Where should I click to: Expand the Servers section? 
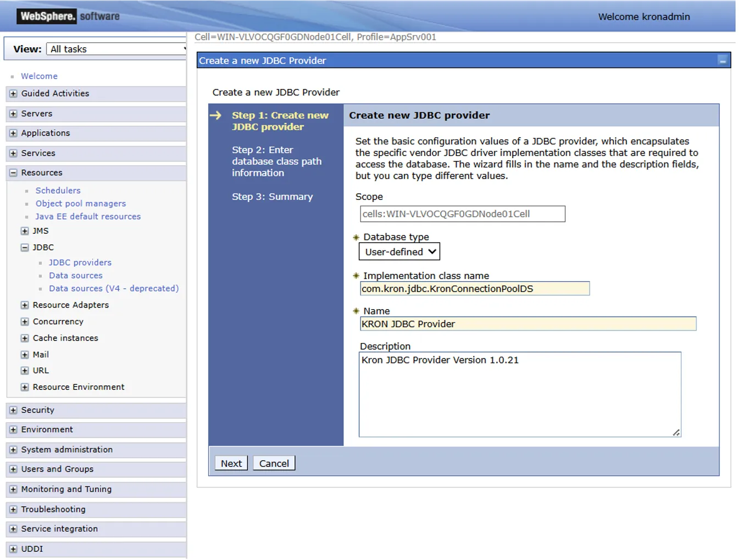coord(13,114)
